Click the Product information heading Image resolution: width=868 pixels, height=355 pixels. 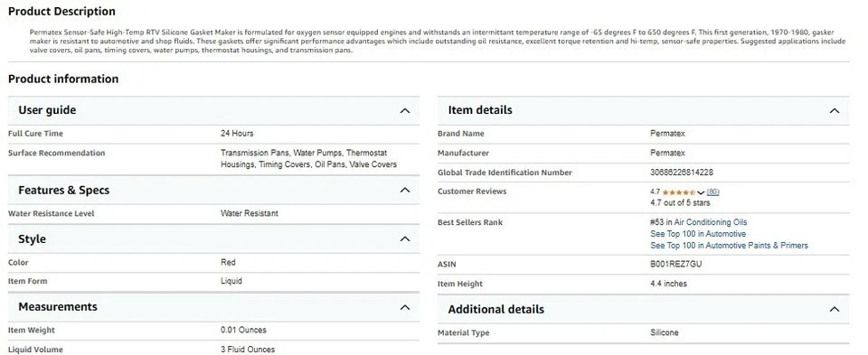(63, 79)
